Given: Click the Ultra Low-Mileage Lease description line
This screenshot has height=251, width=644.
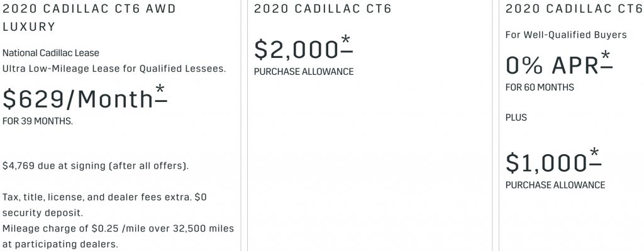Looking at the screenshot, I should 114,69.
